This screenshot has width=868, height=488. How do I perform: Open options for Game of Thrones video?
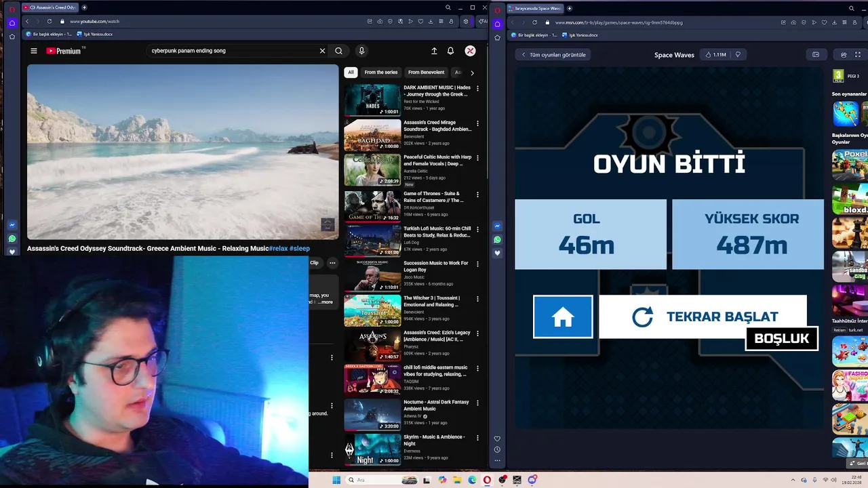(x=477, y=195)
